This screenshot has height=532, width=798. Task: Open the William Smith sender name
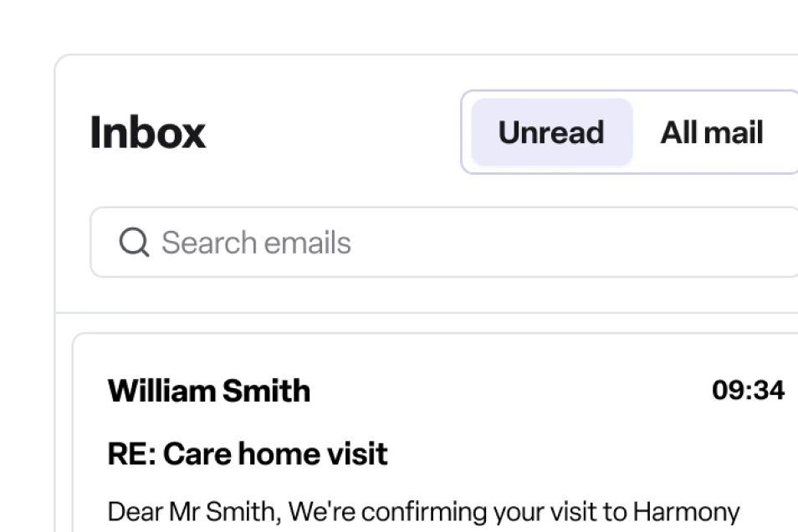[209, 391]
